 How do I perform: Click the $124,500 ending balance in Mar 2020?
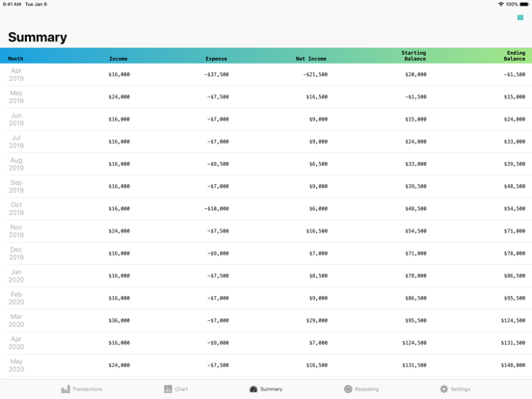(513, 321)
